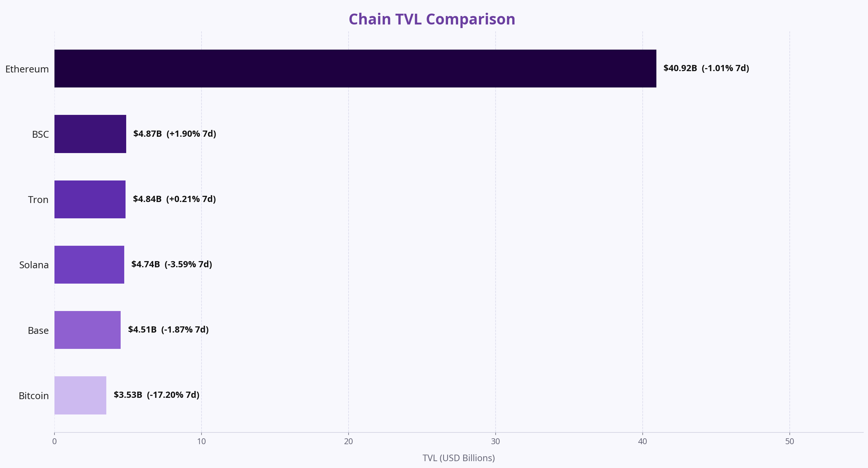Select the Base bar

coord(88,330)
